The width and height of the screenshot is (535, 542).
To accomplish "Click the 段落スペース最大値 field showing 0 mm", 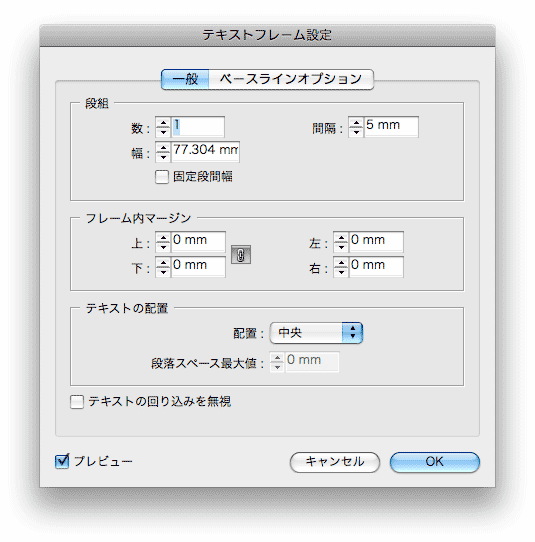I will [312, 362].
